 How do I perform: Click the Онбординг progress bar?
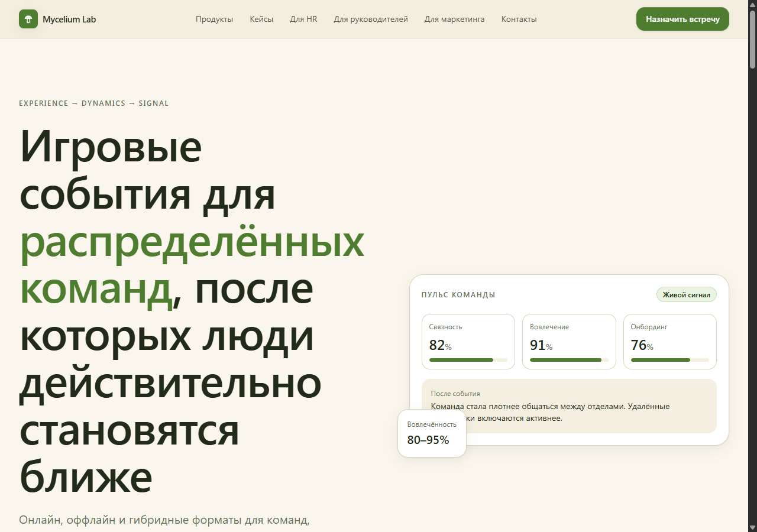coord(670,359)
